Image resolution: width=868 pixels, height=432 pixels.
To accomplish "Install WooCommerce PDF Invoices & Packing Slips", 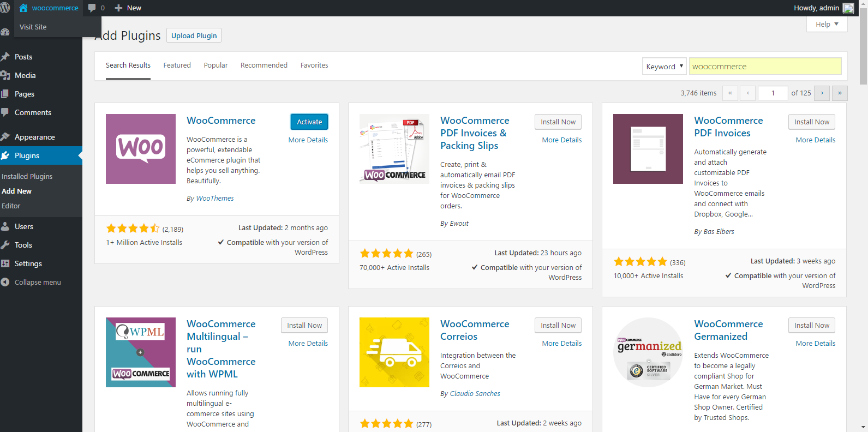I will pos(558,122).
